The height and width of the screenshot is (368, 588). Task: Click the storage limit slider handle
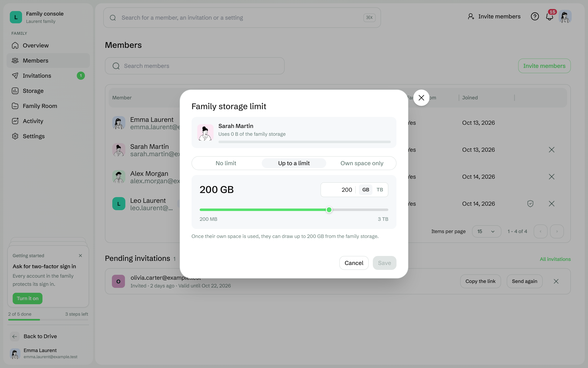click(329, 210)
